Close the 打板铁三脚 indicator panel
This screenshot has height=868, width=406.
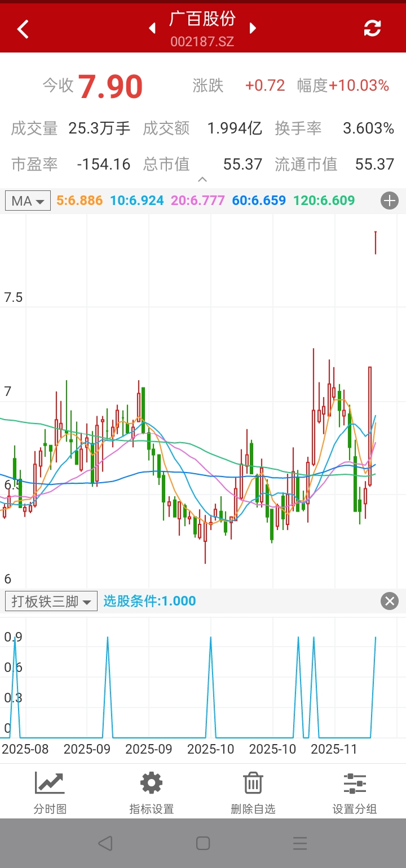390,601
